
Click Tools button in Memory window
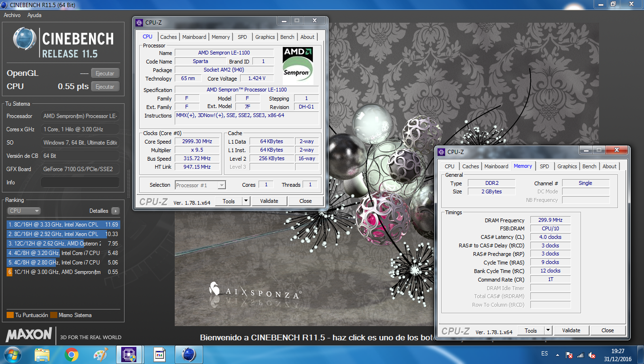pyautogui.click(x=531, y=330)
